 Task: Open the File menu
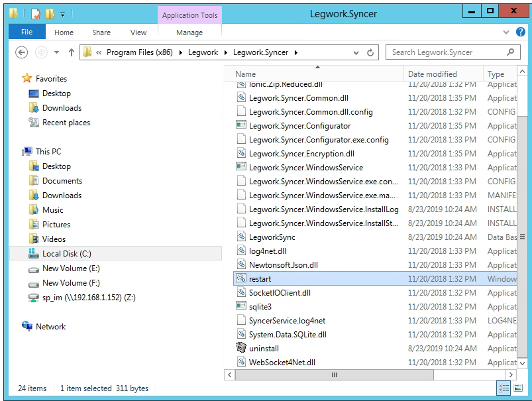(27, 32)
